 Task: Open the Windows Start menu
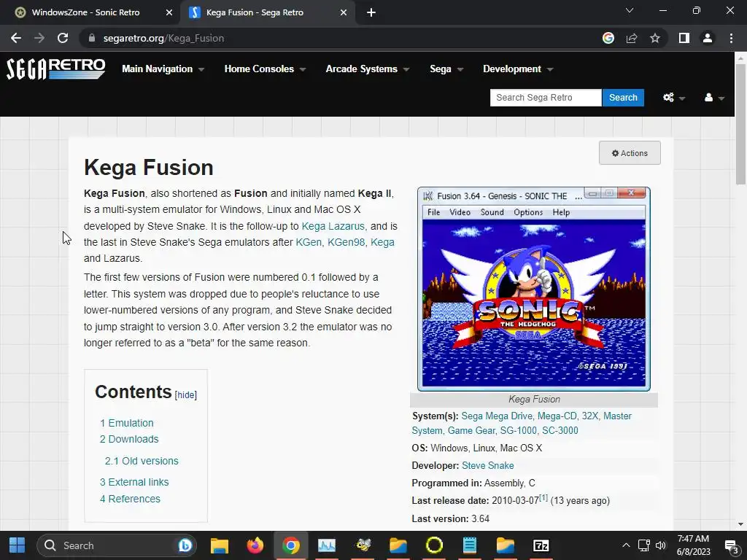coord(18,545)
